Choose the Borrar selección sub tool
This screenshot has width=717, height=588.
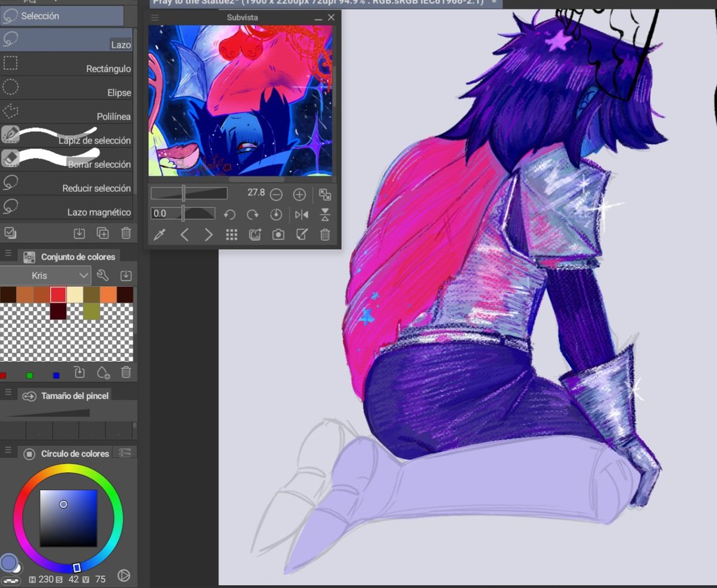(x=67, y=159)
